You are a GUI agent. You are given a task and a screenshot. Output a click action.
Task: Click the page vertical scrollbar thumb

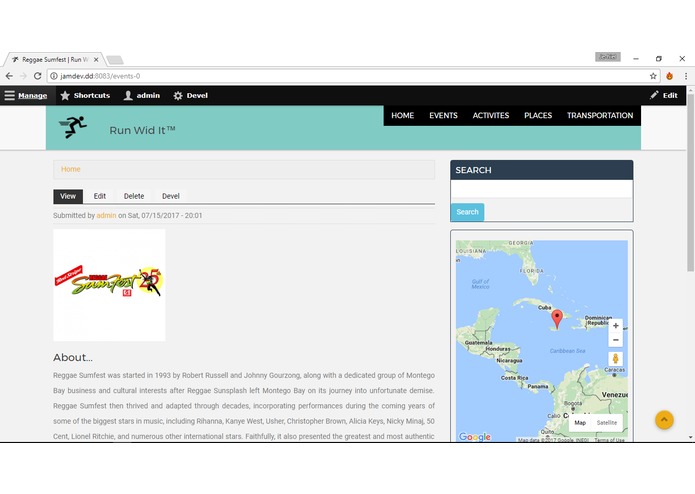coord(691,182)
